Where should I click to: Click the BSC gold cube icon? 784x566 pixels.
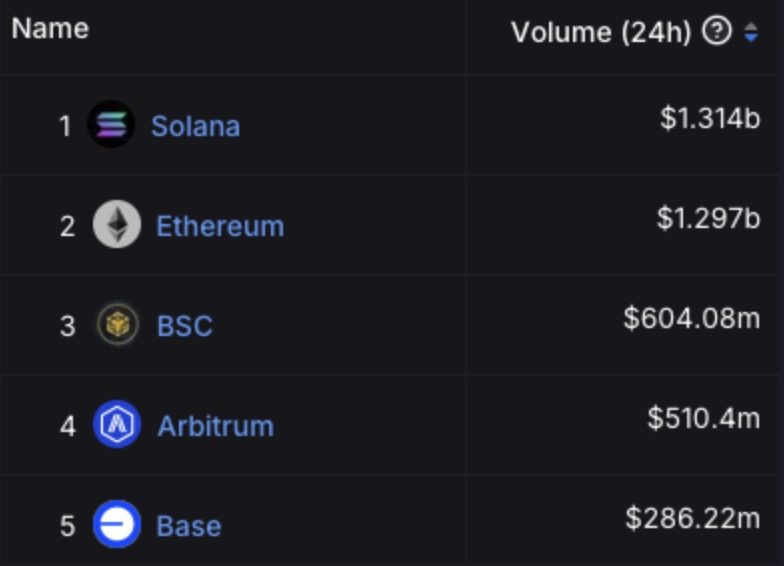click(x=118, y=324)
